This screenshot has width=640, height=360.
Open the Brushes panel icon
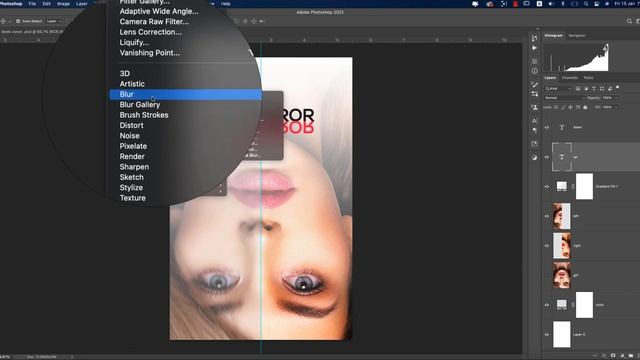534,84
